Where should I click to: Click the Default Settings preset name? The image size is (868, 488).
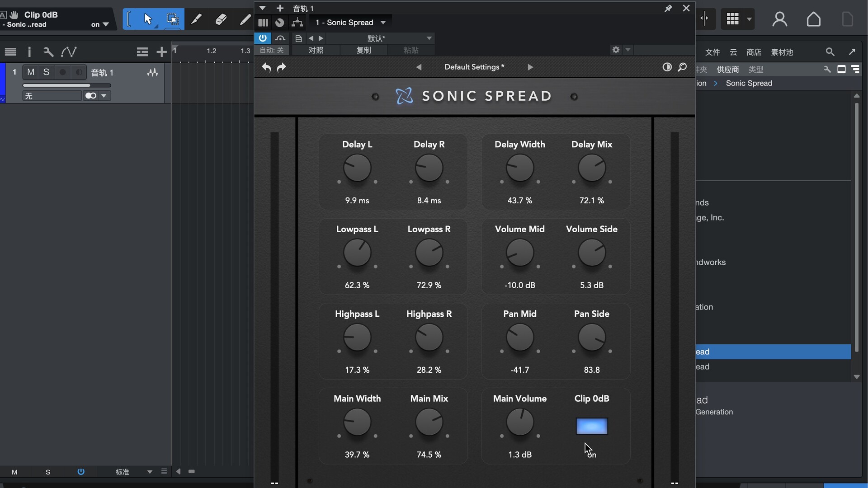click(474, 67)
